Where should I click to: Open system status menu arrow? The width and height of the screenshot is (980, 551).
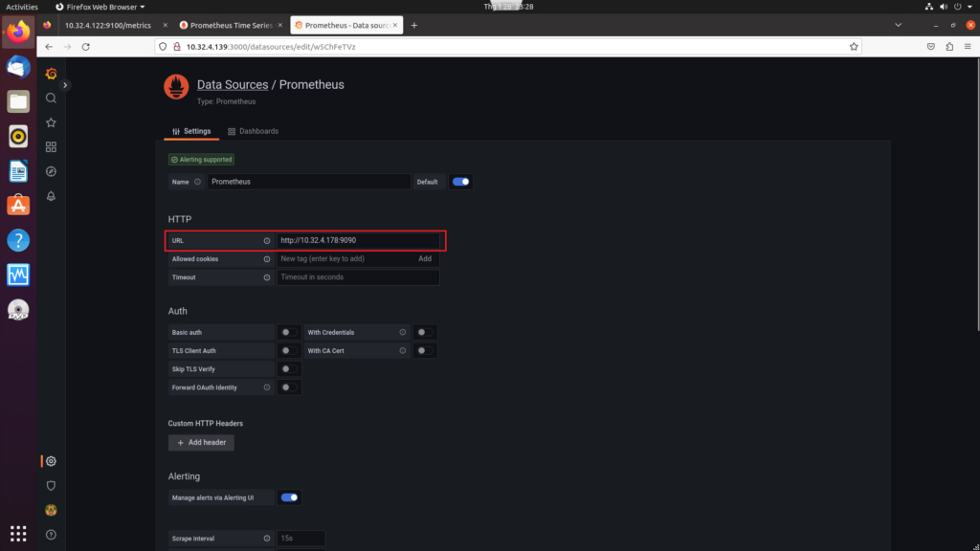tap(970, 7)
